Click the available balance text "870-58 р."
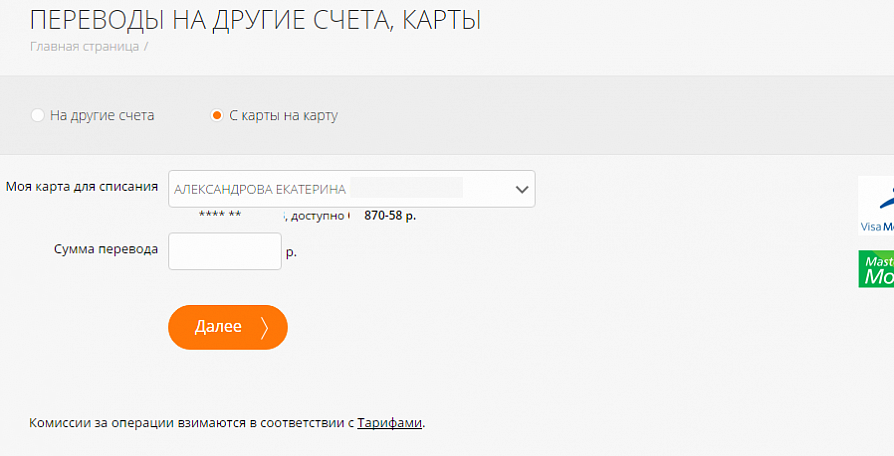Image resolution: width=894 pixels, height=456 pixels. coord(390,215)
